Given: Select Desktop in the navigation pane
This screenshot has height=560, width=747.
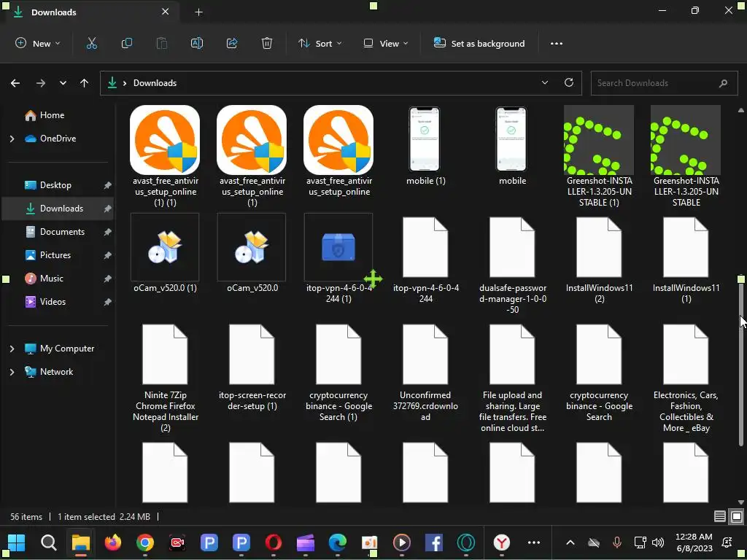Looking at the screenshot, I should [57, 185].
